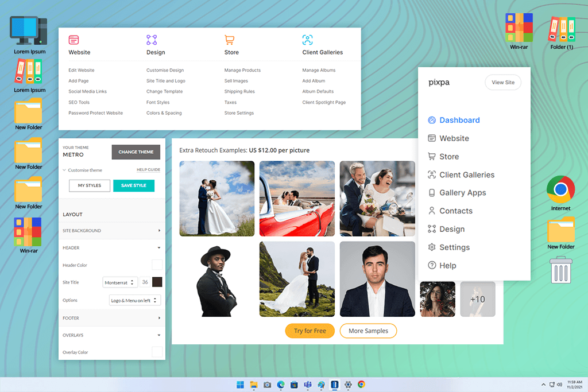Click Edit Website link
The image size is (588, 392).
tap(82, 70)
